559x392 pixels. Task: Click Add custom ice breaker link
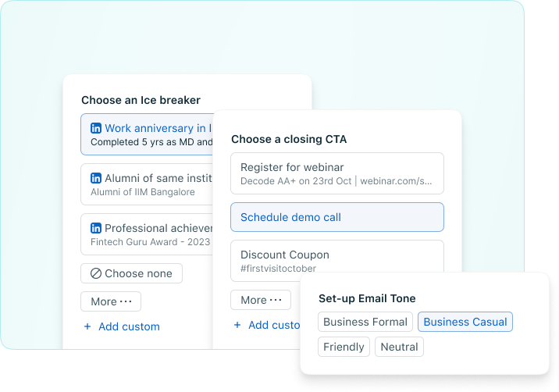point(128,326)
